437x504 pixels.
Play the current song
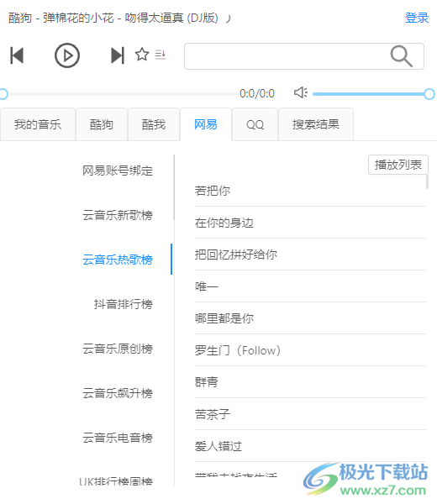[x=67, y=55]
